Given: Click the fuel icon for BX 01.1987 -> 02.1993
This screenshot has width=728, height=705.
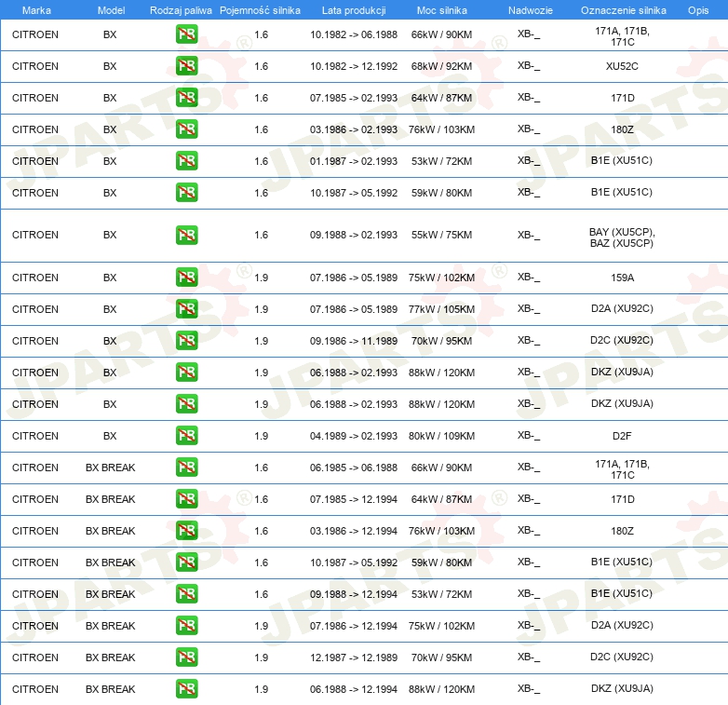Looking at the screenshot, I should click(x=186, y=161).
